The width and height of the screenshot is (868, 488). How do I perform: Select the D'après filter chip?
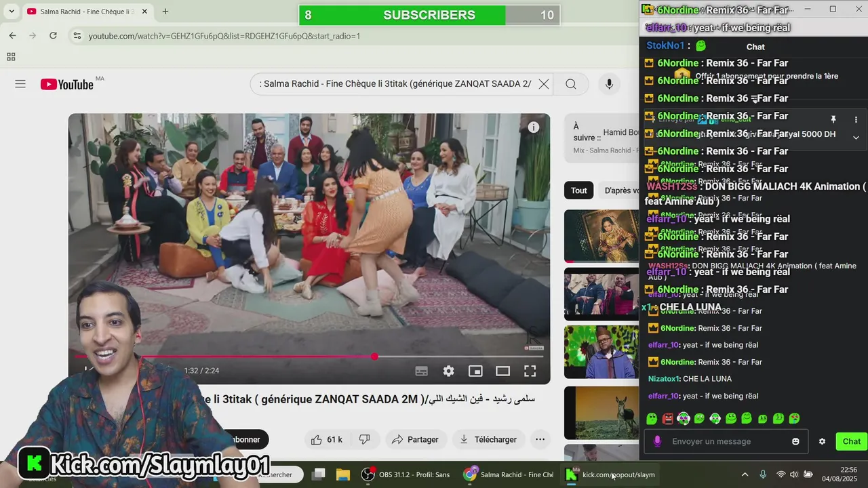click(620, 190)
